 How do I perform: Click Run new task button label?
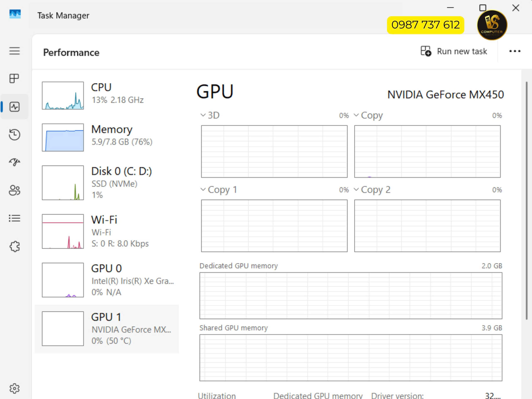point(462,52)
